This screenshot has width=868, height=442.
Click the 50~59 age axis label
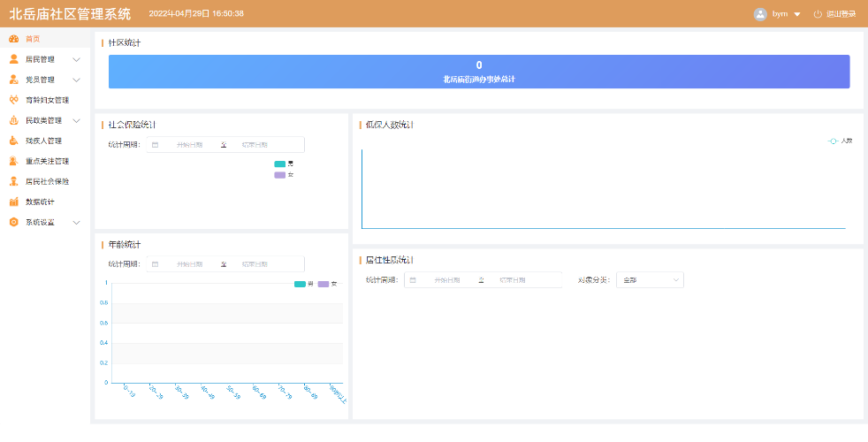point(233,392)
